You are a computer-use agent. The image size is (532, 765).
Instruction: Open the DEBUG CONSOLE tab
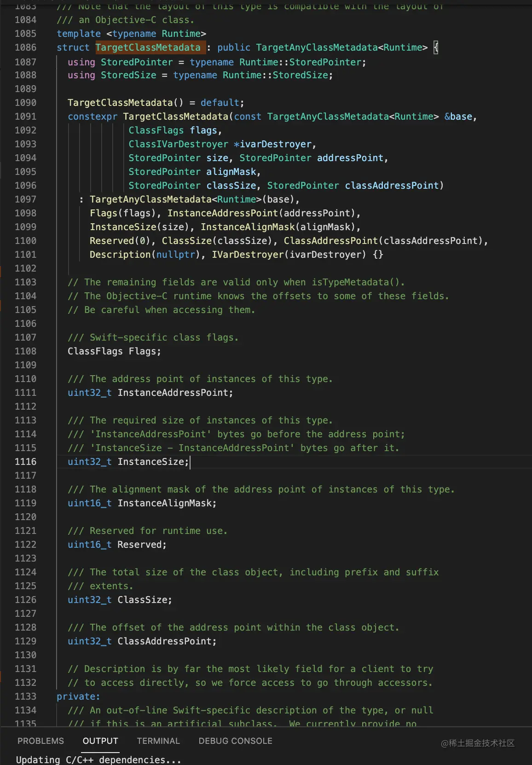[236, 741]
